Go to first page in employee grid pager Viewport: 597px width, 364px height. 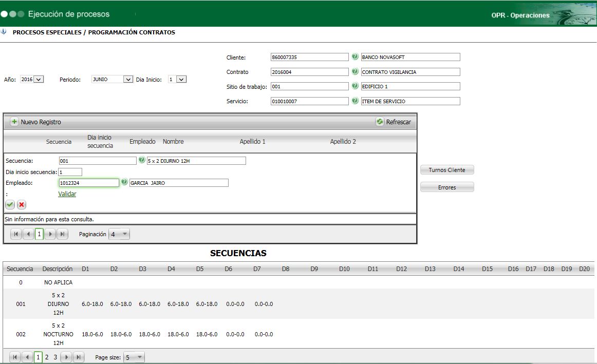(x=16, y=234)
